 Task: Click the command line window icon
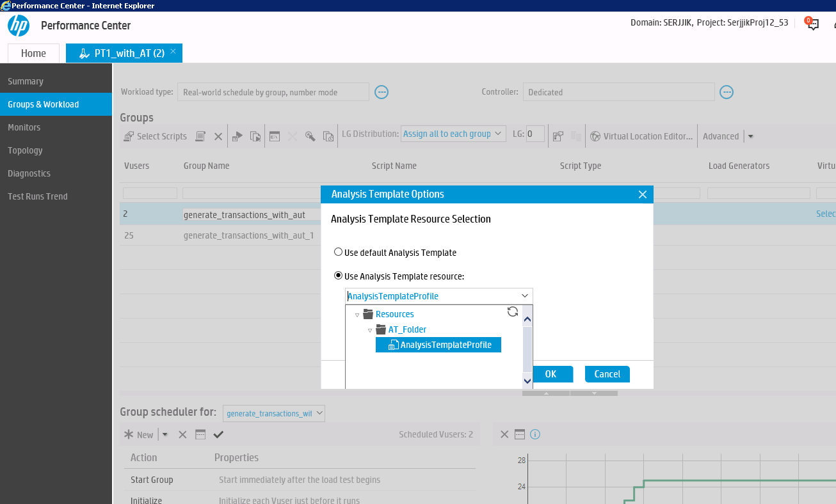[275, 136]
